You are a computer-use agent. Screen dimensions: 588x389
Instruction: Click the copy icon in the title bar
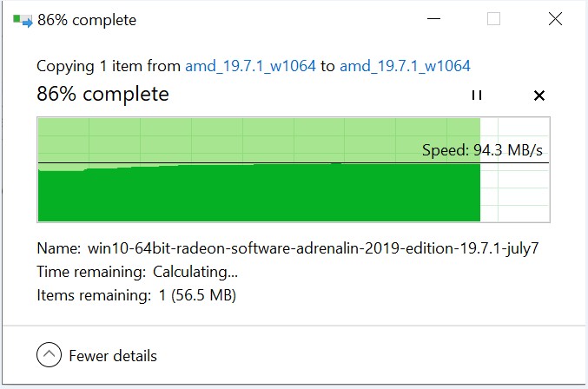point(23,20)
